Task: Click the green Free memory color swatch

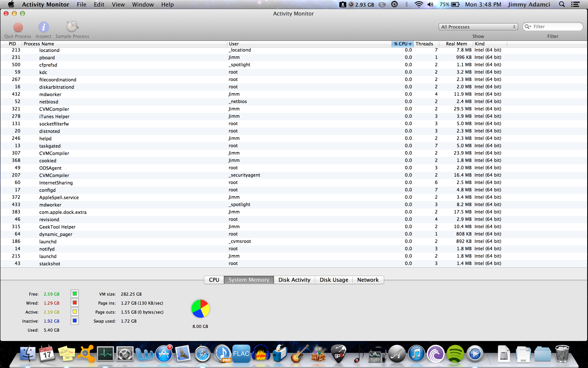Action: 75,294
